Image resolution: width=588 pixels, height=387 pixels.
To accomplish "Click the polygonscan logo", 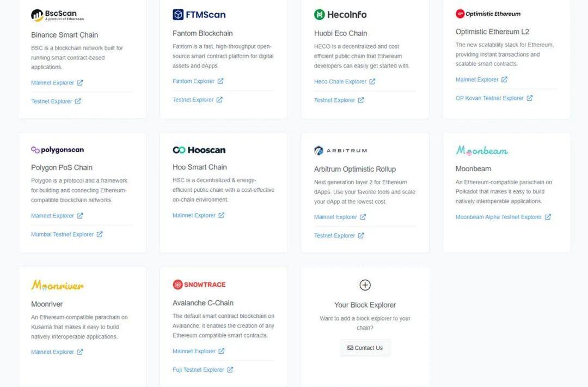I will tap(57, 150).
